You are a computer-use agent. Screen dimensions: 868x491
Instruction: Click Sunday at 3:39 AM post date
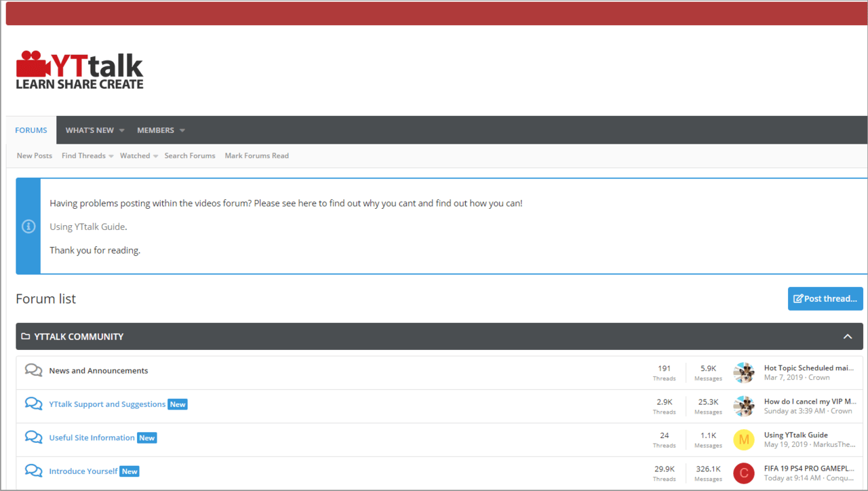(x=795, y=411)
